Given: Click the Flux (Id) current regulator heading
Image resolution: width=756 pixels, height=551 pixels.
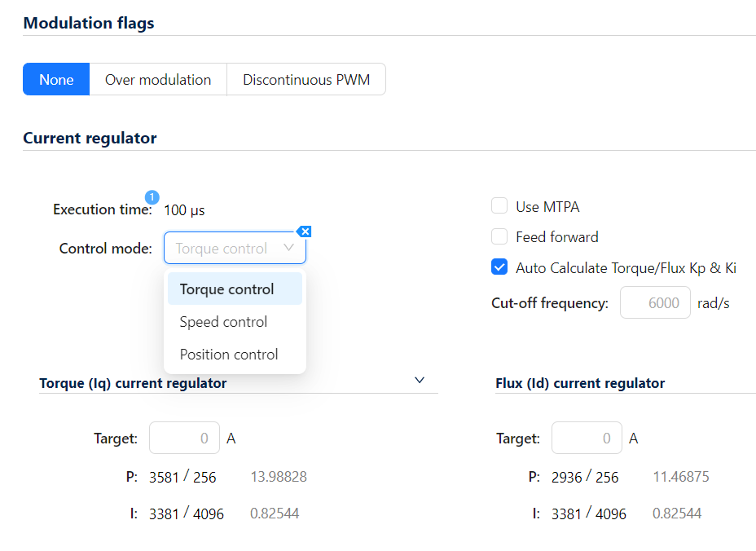Looking at the screenshot, I should (x=580, y=383).
